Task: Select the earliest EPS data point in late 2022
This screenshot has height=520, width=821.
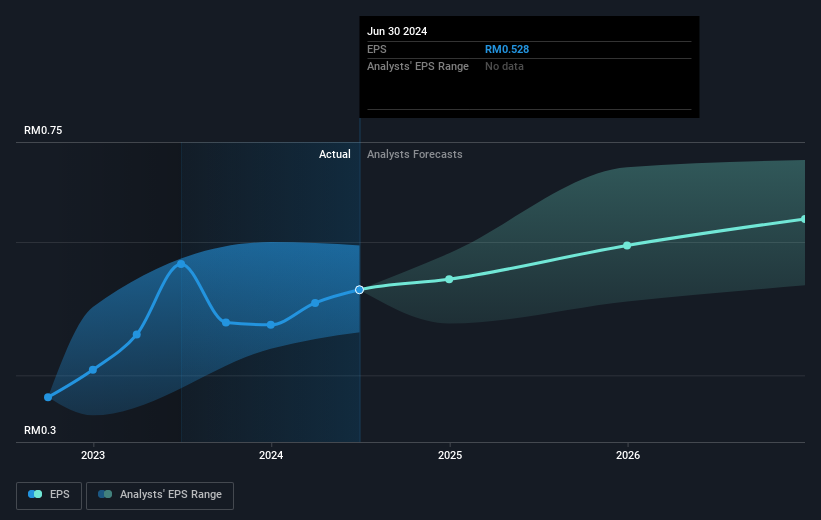Action: point(48,397)
